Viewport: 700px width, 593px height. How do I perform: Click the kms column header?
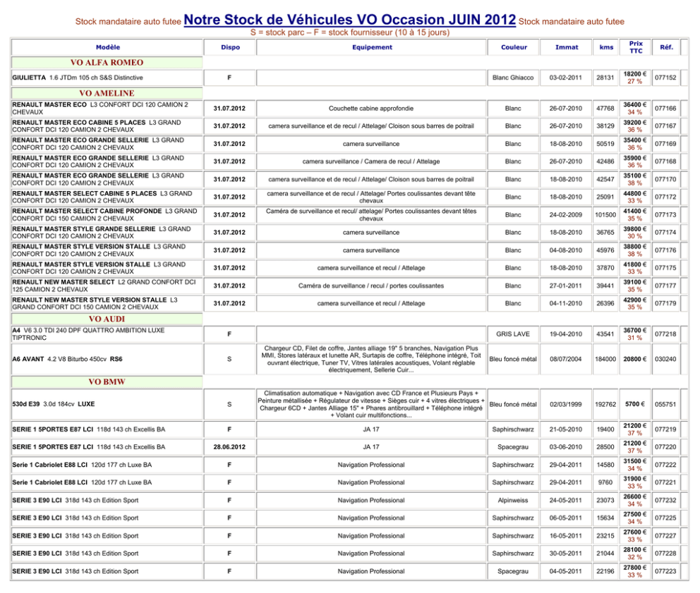pyautogui.click(x=605, y=47)
